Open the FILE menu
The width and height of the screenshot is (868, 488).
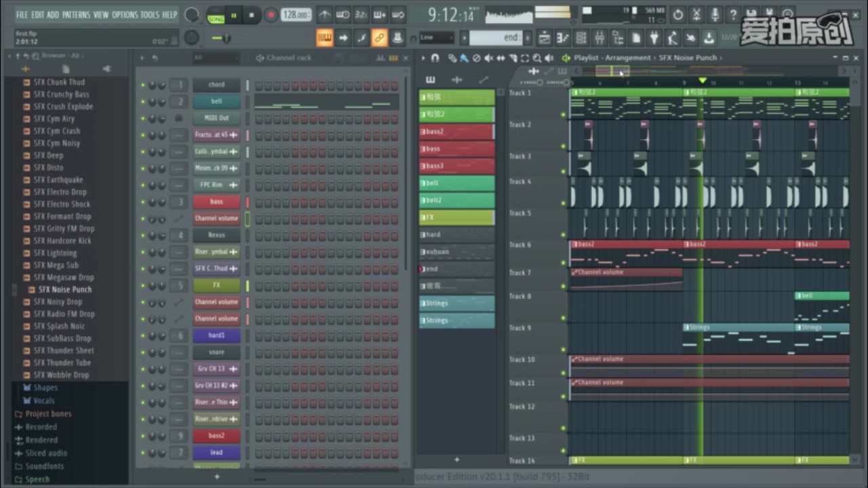pos(22,14)
